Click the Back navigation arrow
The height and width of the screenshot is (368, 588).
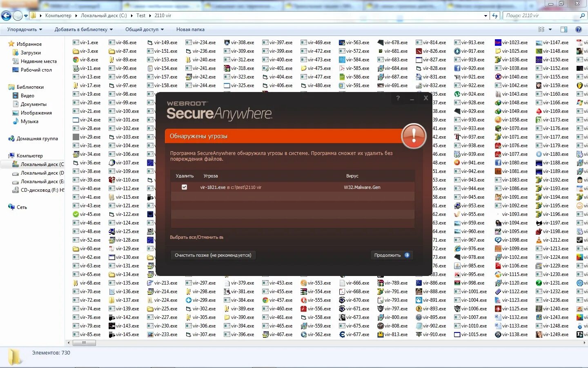pos(6,15)
